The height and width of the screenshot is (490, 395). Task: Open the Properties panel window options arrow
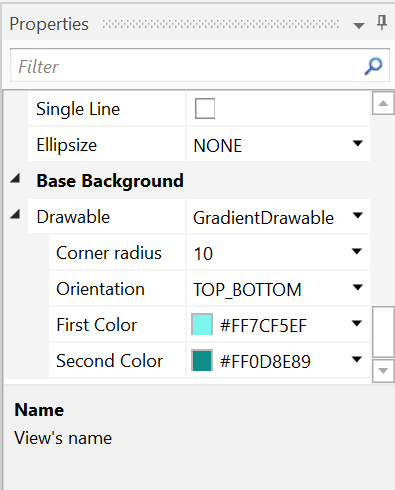click(x=359, y=26)
